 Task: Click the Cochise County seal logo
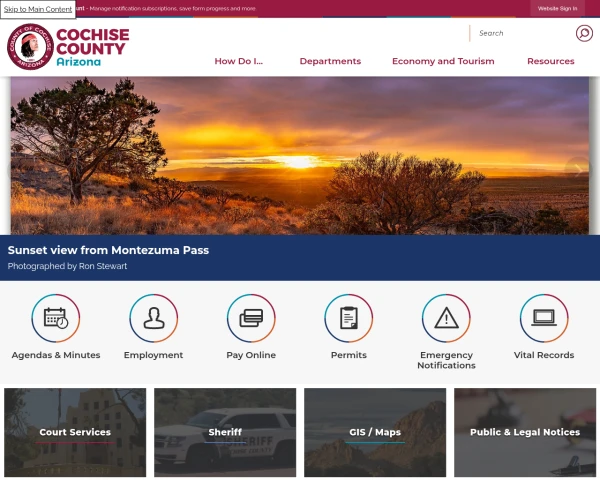pyautogui.click(x=30, y=47)
